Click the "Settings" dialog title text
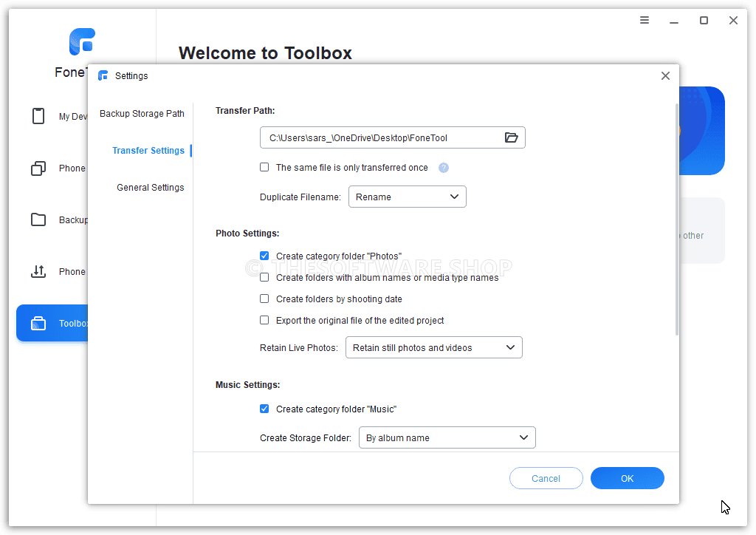 pyautogui.click(x=131, y=76)
